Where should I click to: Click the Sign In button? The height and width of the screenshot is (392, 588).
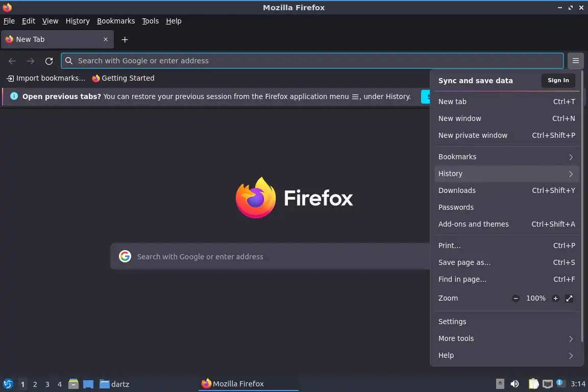[558, 80]
